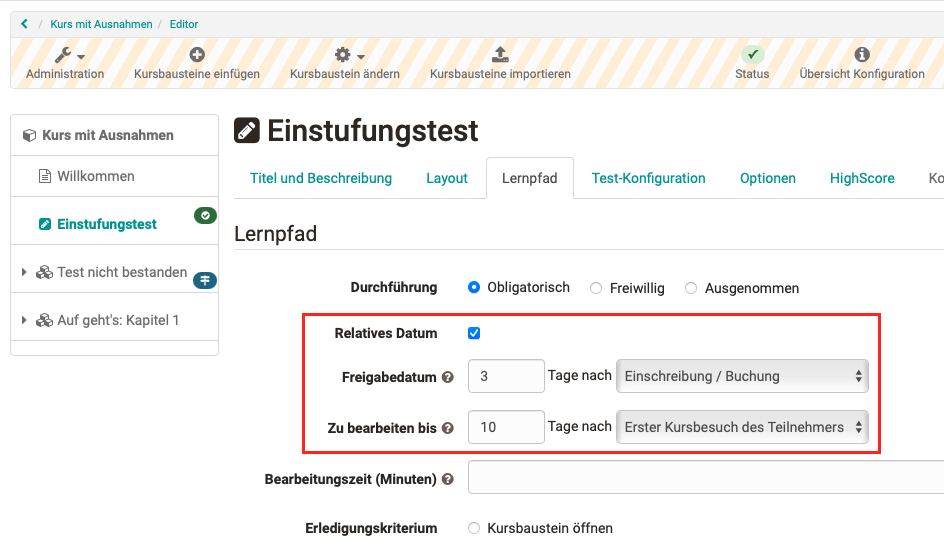Switch to the Test-Konfiguration tab
This screenshot has height=545, width=944.
[x=648, y=178]
